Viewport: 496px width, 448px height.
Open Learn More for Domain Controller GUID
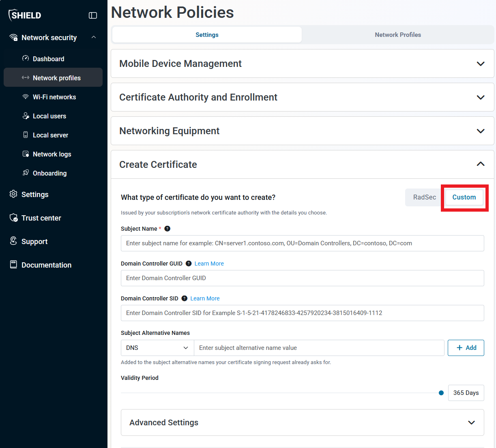pos(209,264)
